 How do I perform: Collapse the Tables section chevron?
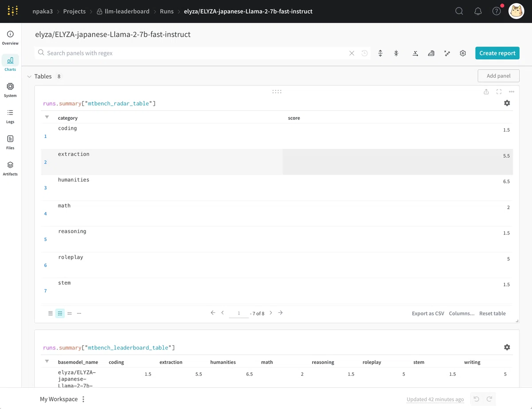pos(29,77)
